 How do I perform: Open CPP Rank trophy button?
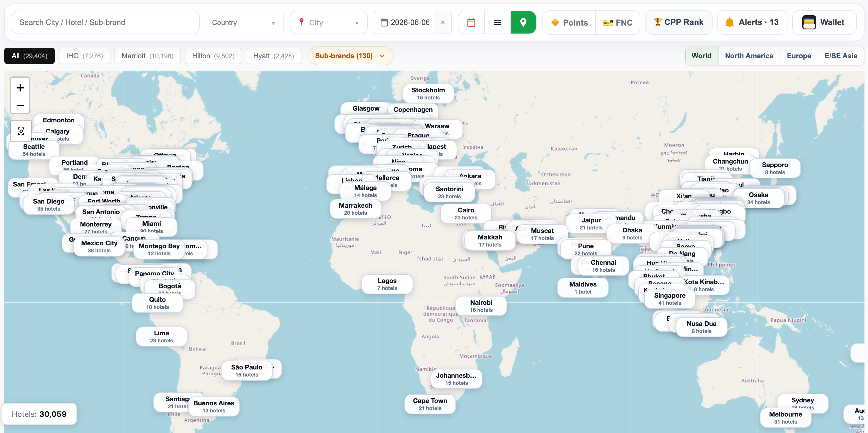tap(679, 22)
